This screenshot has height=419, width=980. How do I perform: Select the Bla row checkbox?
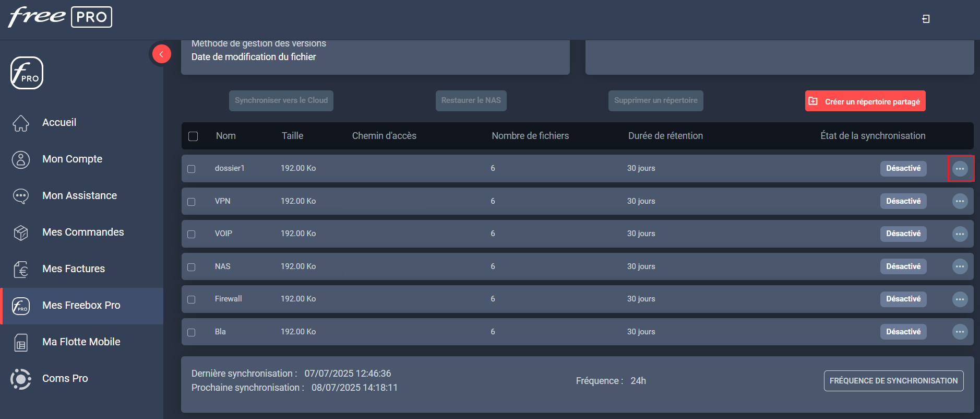(x=192, y=332)
